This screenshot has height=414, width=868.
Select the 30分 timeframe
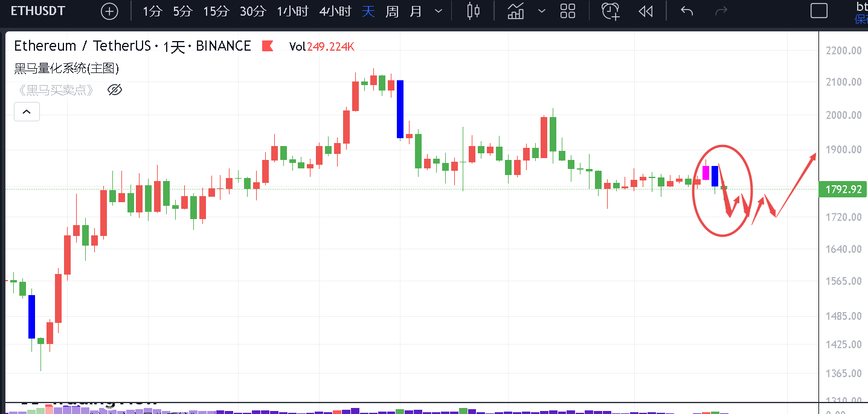pyautogui.click(x=252, y=11)
